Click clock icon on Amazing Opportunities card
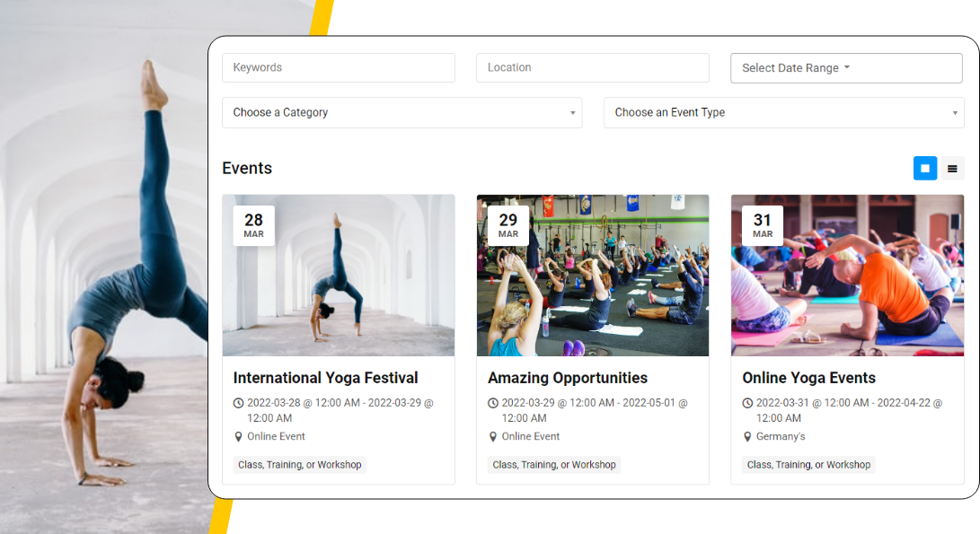Image resolution: width=980 pixels, height=534 pixels. tap(492, 404)
